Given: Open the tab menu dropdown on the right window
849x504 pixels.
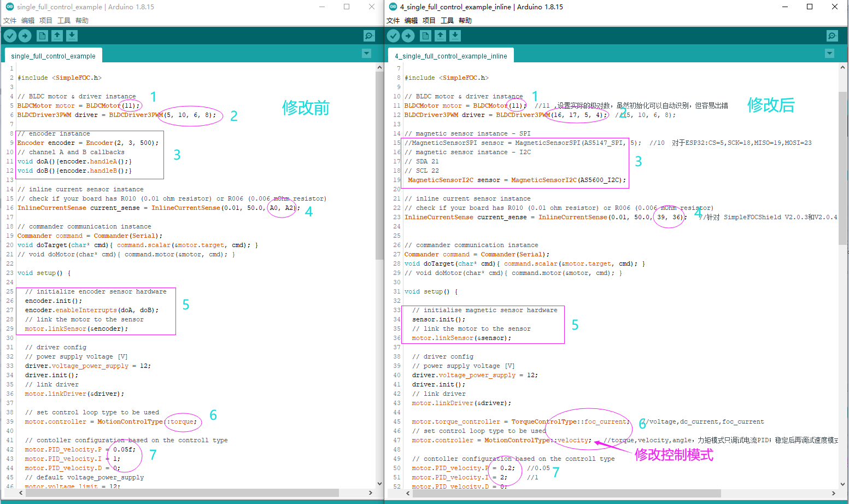Looking at the screenshot, I should pyautogui.click(x=830, y=53).
